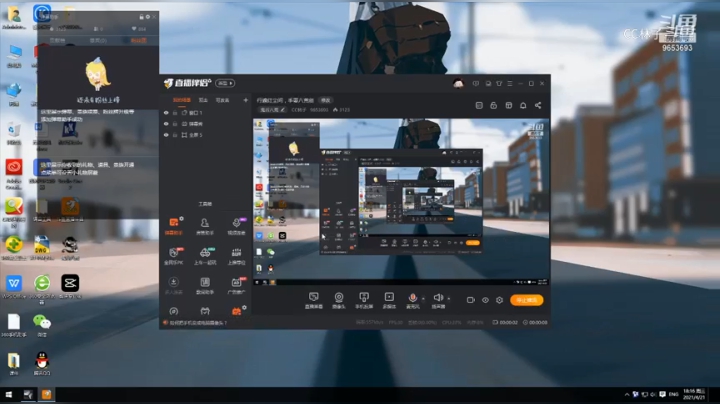Open the 全民乐PK tool icon
The image size is (720, 404).
coord(174,256)
